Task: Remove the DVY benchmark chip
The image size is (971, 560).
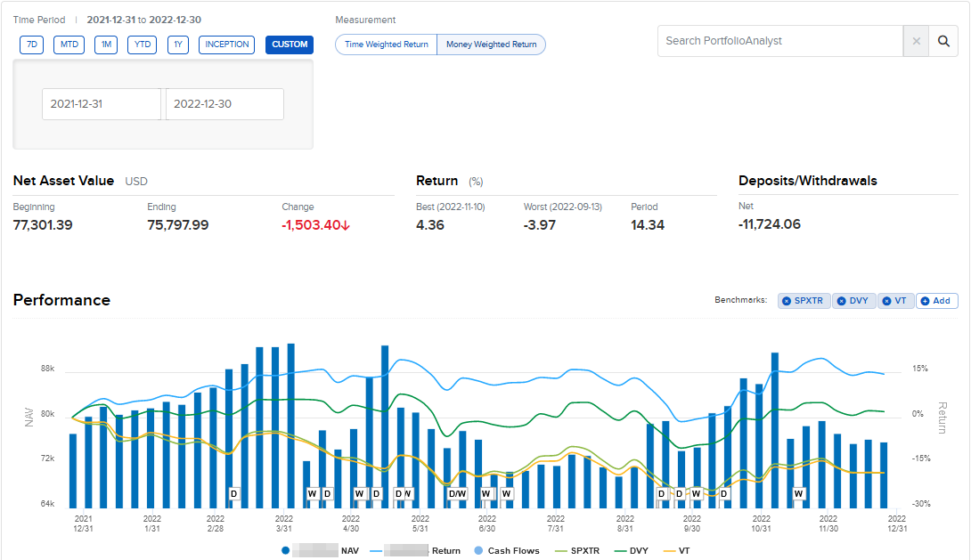Action: click(x=842, y=301)
